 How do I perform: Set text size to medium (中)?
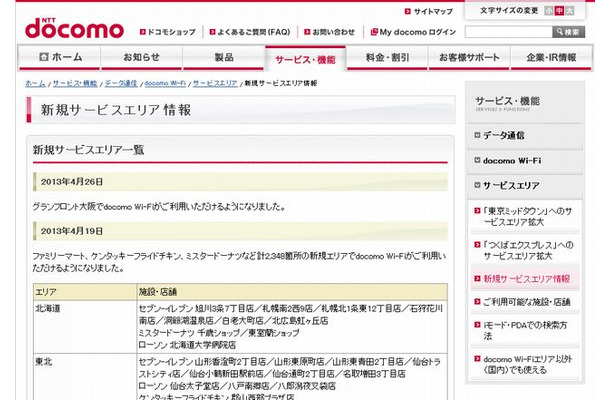coord(559,11)
